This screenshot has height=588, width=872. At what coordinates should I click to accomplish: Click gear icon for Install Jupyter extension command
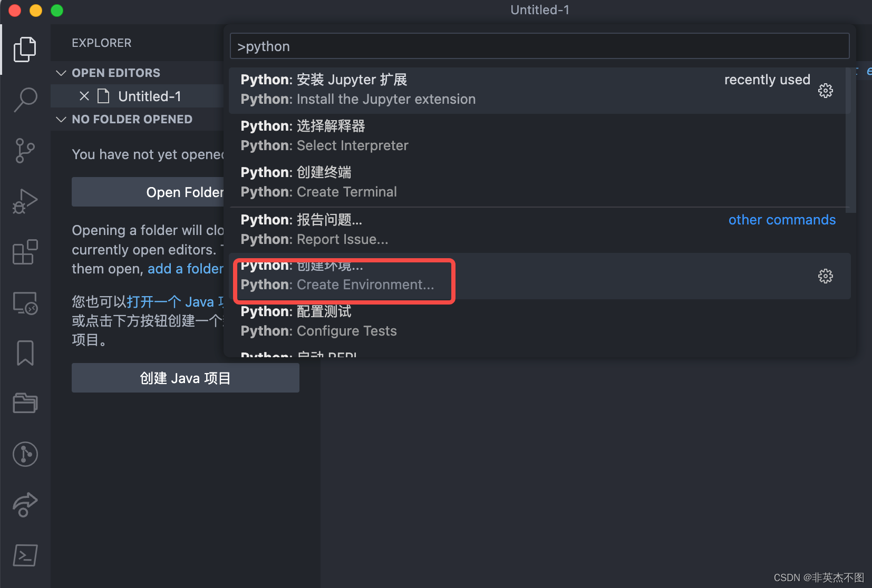pyautogui.click(x=825, y=91)
